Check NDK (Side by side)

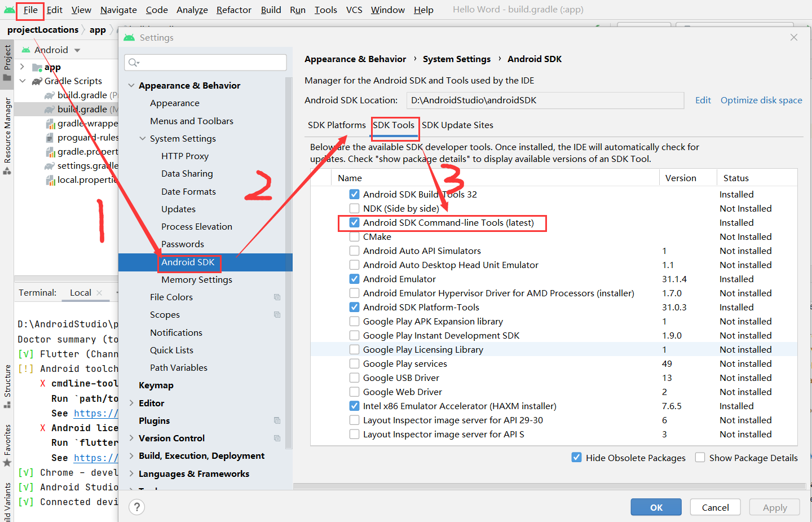[354, 208]
